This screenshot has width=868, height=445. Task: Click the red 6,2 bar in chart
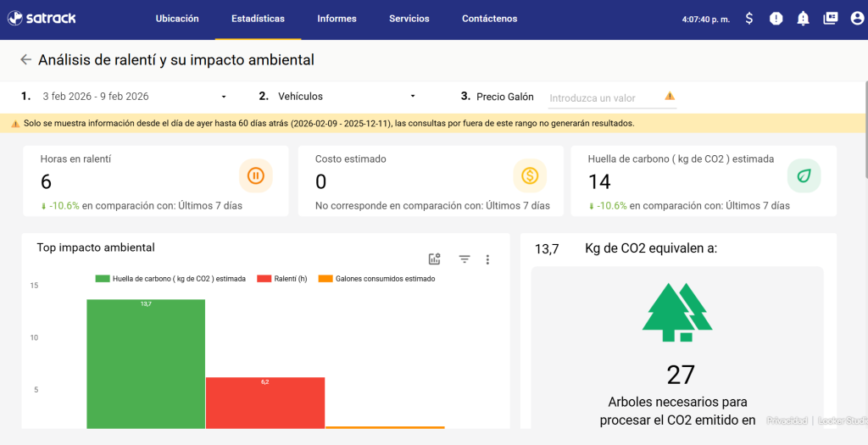click(265, 403)
